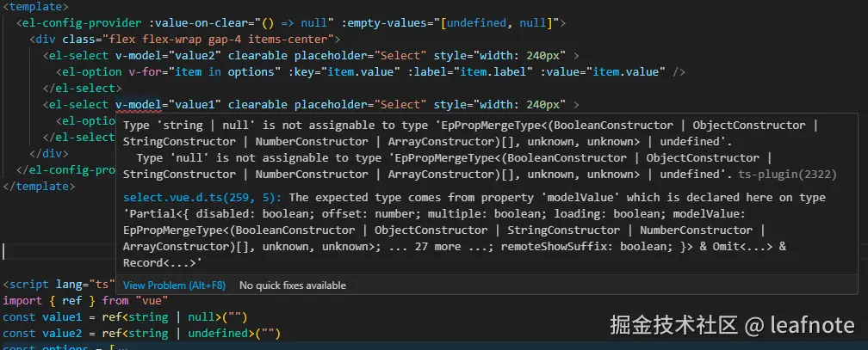Viewport: 868px width, 350px height.
Task: Open View Problem (Alt+F8) link
Action: (174, 286)
